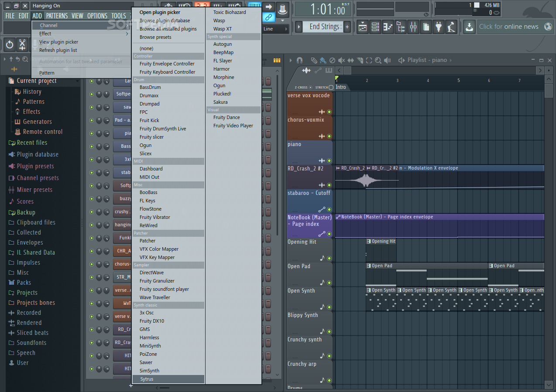Open the arrow left of End Strings
Viewport: 556px width, 392px height.
point(299,27)
